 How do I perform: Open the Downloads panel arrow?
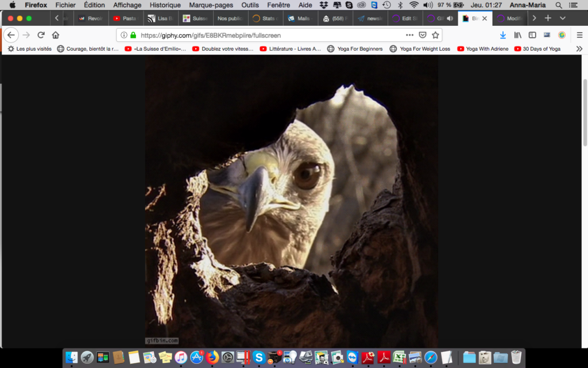[503, 35]
